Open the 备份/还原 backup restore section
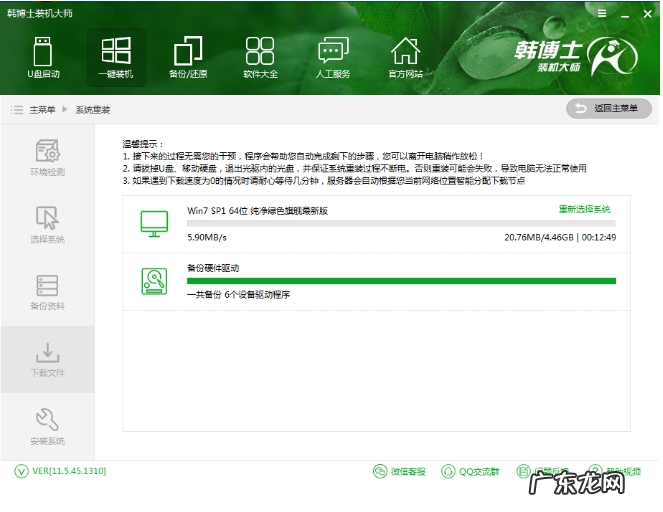Screen dimensions: 663x512 [x=188, y=57]
